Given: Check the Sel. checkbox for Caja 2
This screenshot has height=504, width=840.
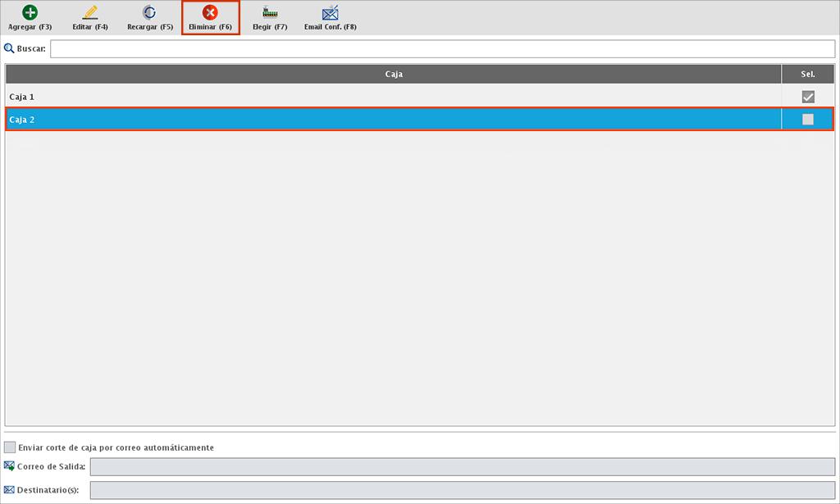Looking at the screenshot, I should (x=808, y=120).
